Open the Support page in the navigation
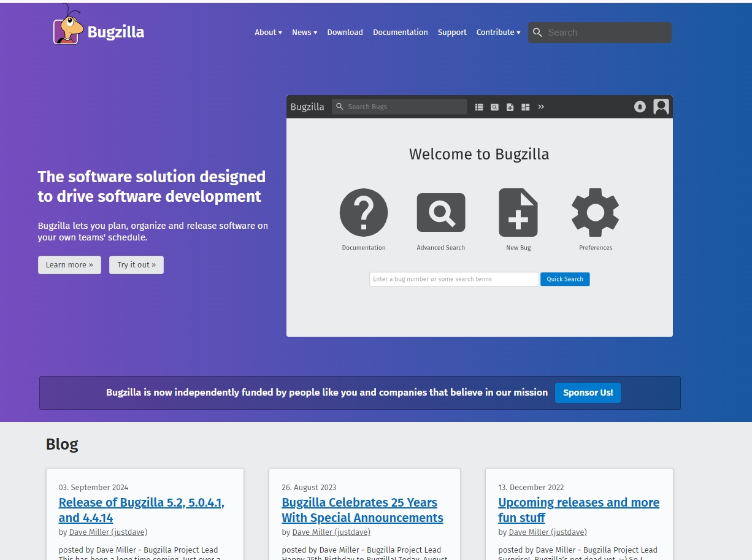 [x=452, y=33]
